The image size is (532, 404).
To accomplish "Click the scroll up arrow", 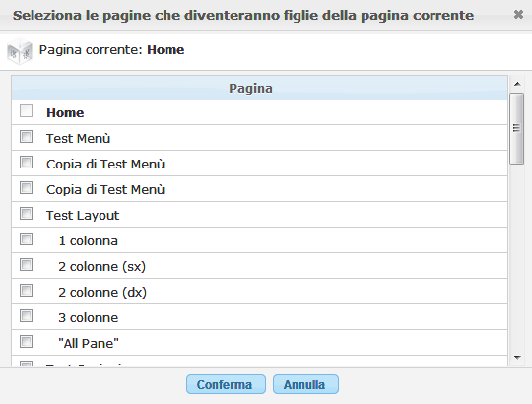I will [x=517, y=84].
